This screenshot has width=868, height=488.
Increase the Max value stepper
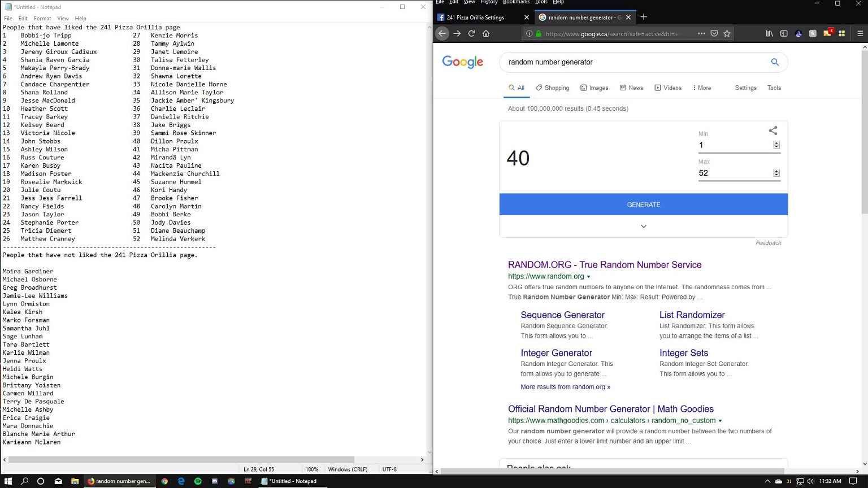click(776, 171)
